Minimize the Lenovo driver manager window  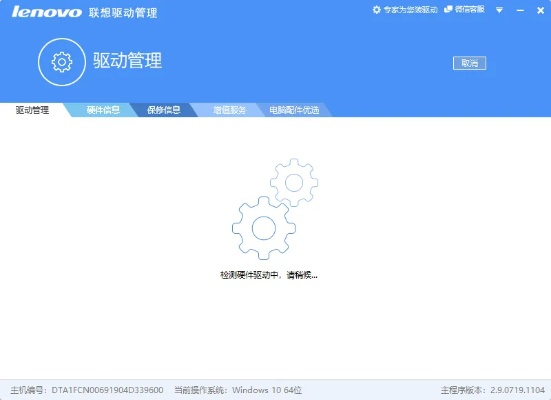pos(520,11)
